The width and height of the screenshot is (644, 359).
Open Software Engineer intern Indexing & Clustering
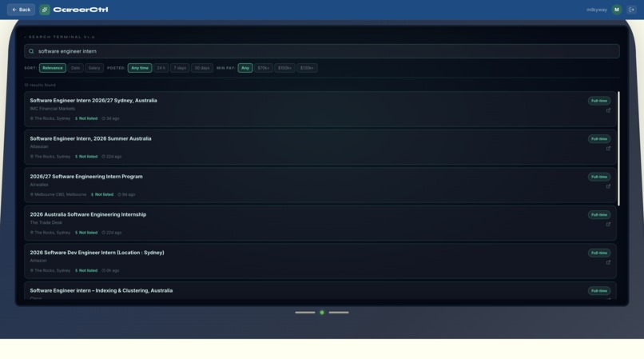click(101, 290)
